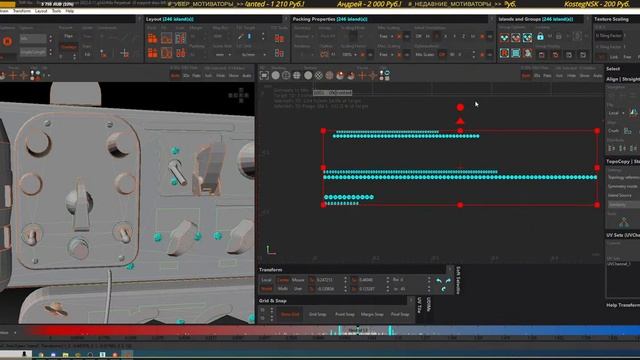Click the Flips button
The height and width of the screenshot is (360, 640).
pos(69,36)
